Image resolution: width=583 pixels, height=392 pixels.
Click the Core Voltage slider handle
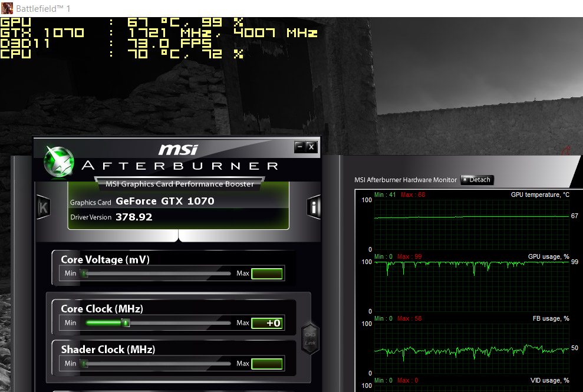tap(85, 274)
